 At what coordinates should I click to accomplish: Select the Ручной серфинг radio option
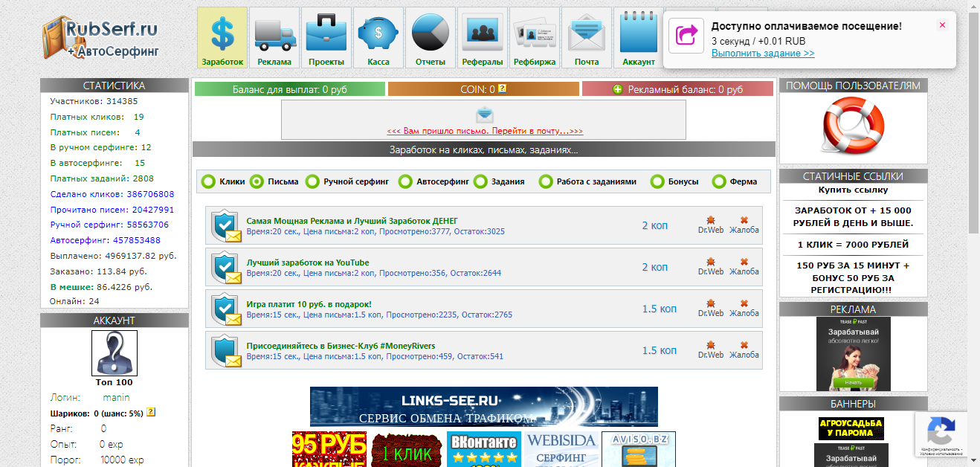tap(313, 181)
